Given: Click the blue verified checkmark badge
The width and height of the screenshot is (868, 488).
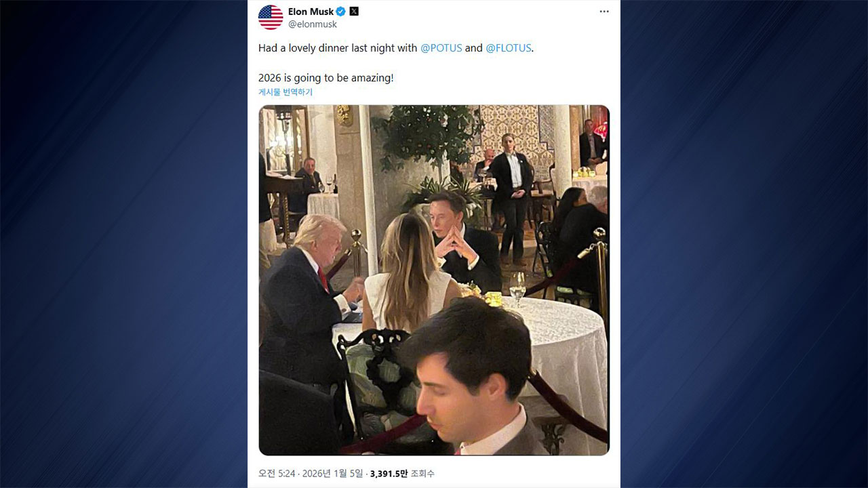Looking at the screenshot, I should point(341,12).
